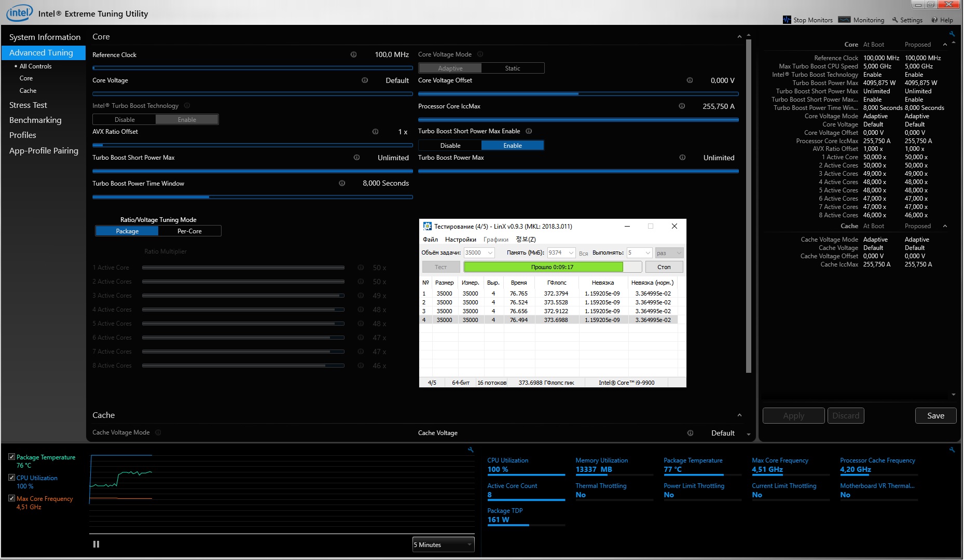Viewport: 964px width, 560px height.
Task: Click wrench icon above proposed settings panel
Action: (952, 34)
